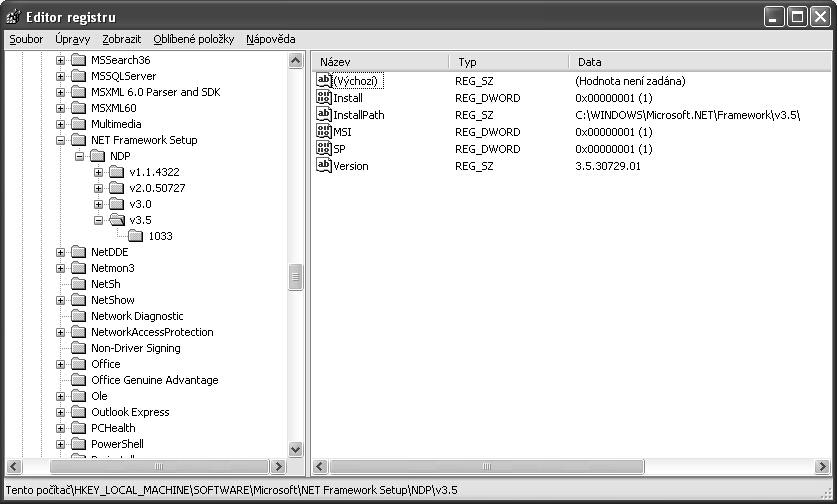The height and width of the screenshot is (504, 837).
Task: Click the MSXML 6.0 Parser and SDK folder icon
Action: pyautogui.click(x=78, y=92)
